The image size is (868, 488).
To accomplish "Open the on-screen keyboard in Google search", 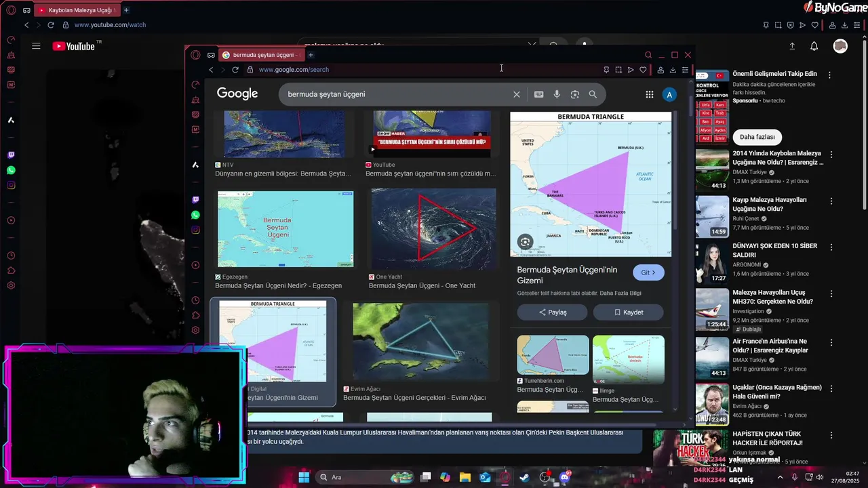I will [x=538, y=94].
